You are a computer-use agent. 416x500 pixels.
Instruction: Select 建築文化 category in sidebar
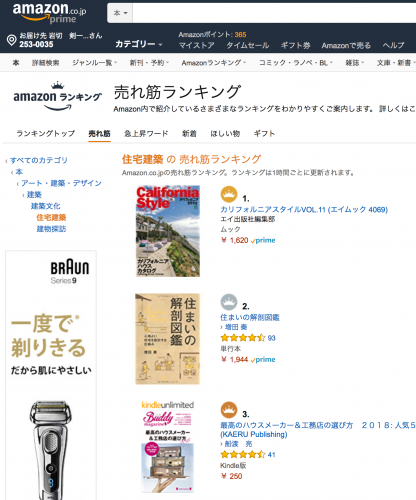46,206
